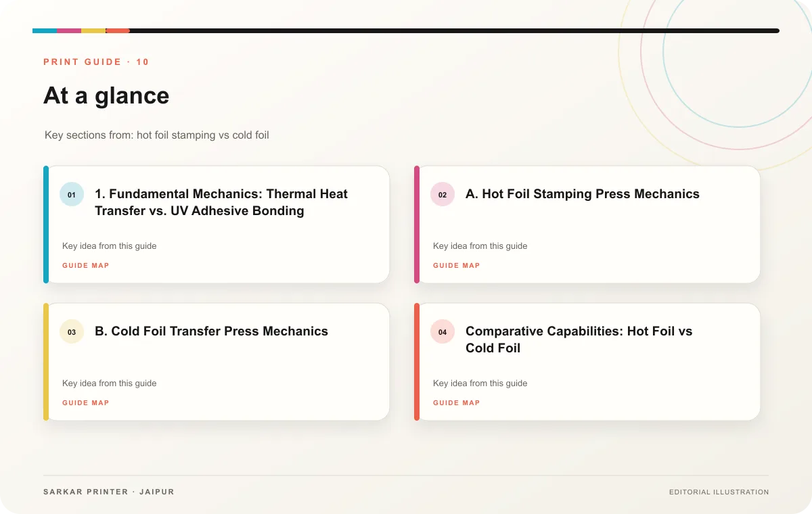The height and width of the screenshot is (514, 812).
Task: Click the 01 number badge
Action: coord(72,194)
